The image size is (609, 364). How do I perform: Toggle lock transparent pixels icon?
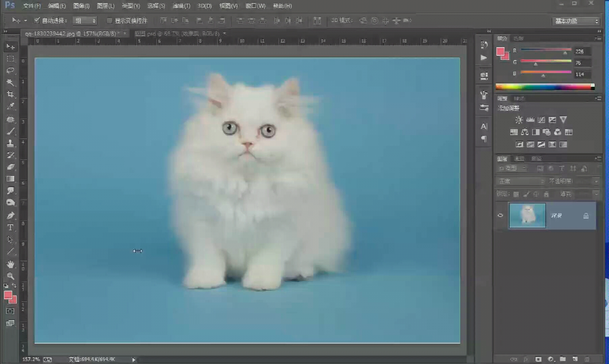516,194
